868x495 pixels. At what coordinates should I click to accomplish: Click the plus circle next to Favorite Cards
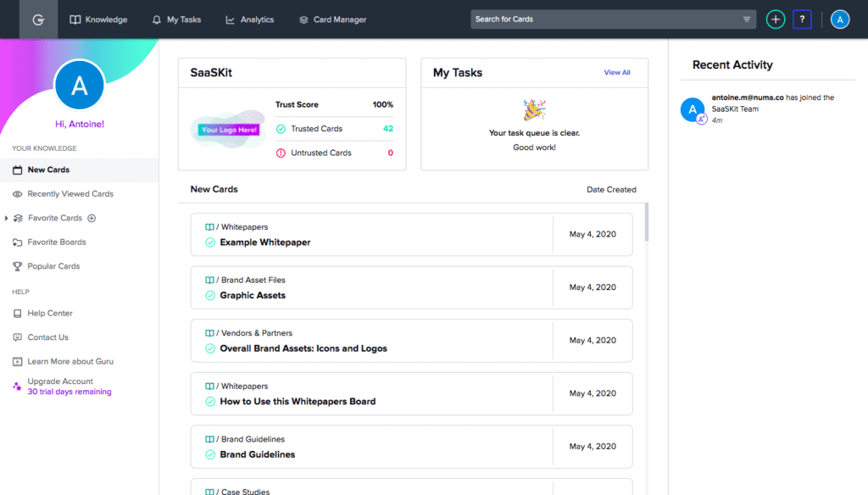[x=92, y=218]
